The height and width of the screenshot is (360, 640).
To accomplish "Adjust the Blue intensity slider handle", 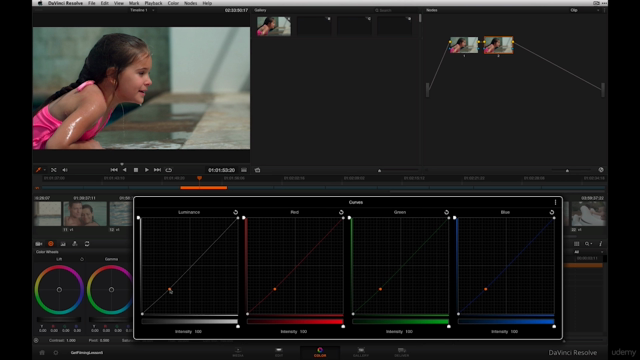I will [x=554, y=326].
